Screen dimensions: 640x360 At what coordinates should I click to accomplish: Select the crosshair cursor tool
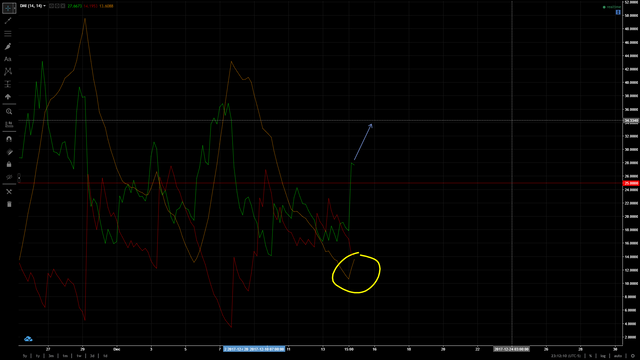8,8
